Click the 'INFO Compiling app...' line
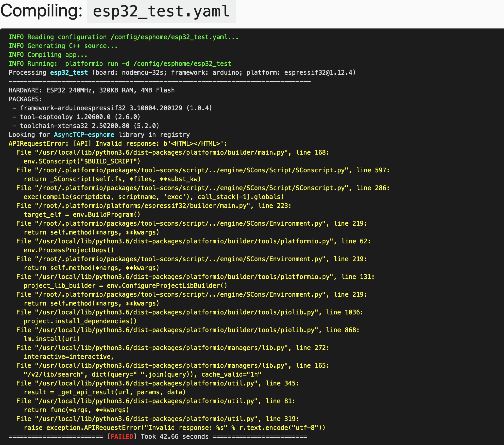504x445 pixels. pos(48,55)
